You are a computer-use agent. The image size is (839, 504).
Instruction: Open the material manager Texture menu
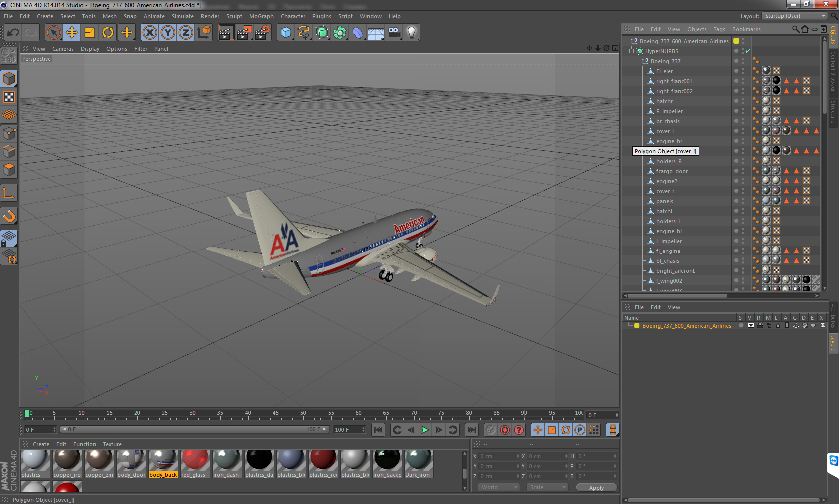point(112,444)
